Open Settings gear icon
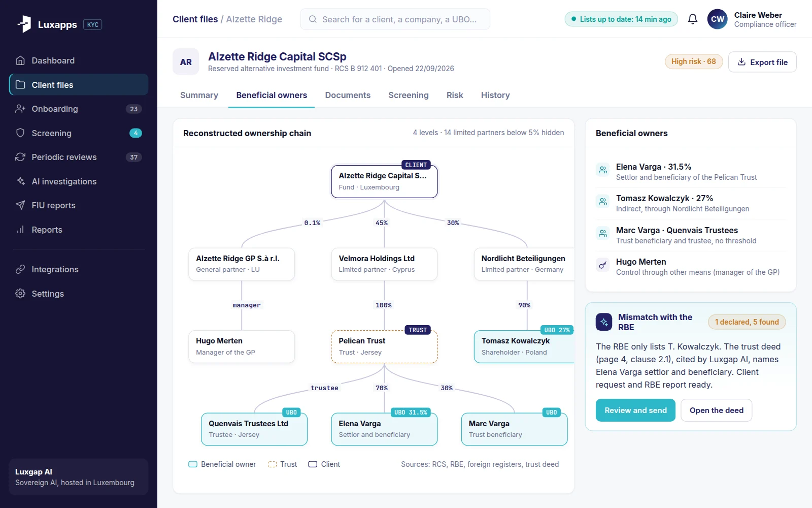This screenshot has height=508, width=812. (x=20, y=294)
